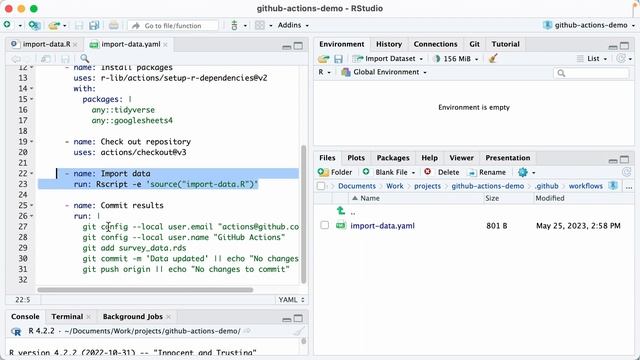Switch to the Terminal tab
Viewport: 640px width, 360px height.
coord(67,316)
